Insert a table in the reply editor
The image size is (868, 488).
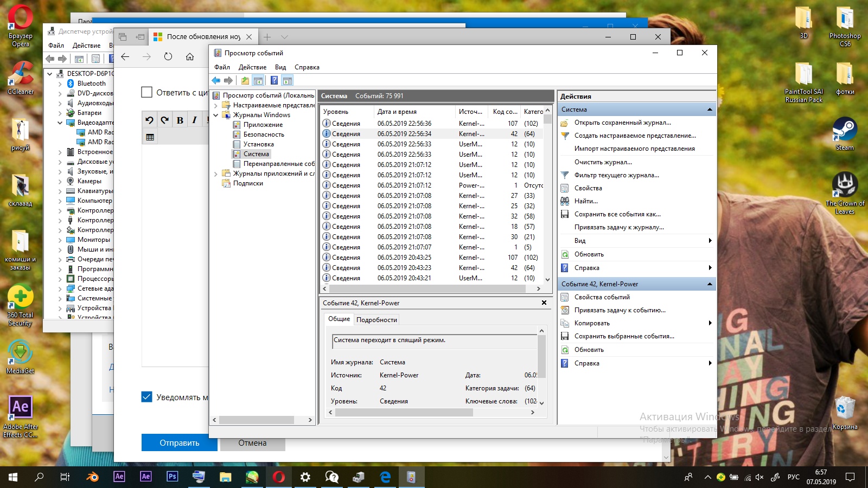tap(150, 137)
